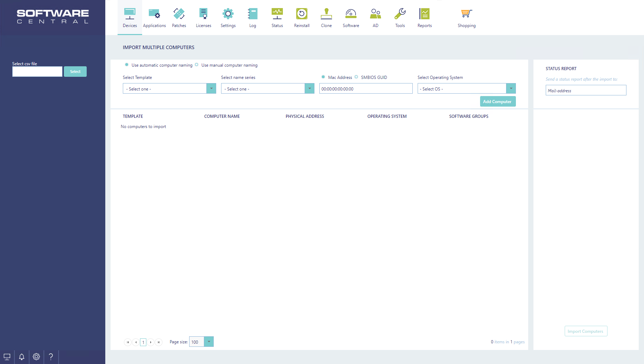Open the help question mark icon
Viewport: 644px width, 364px height.
pyautogui.click(x=51, y=357)
